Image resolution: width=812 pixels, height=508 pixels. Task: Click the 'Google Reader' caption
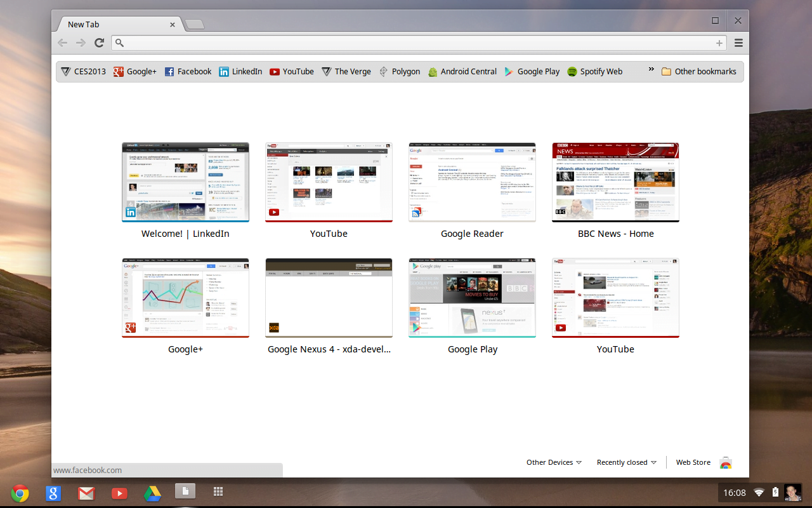click(472, 234)
